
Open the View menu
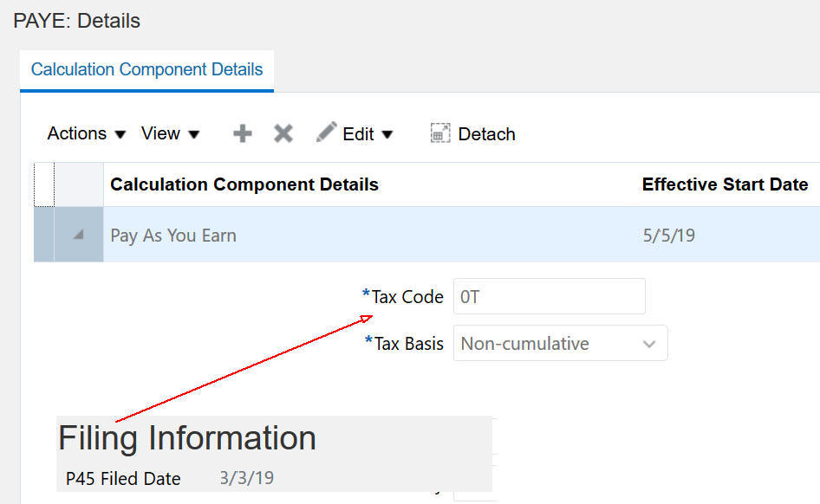point(170,133)
